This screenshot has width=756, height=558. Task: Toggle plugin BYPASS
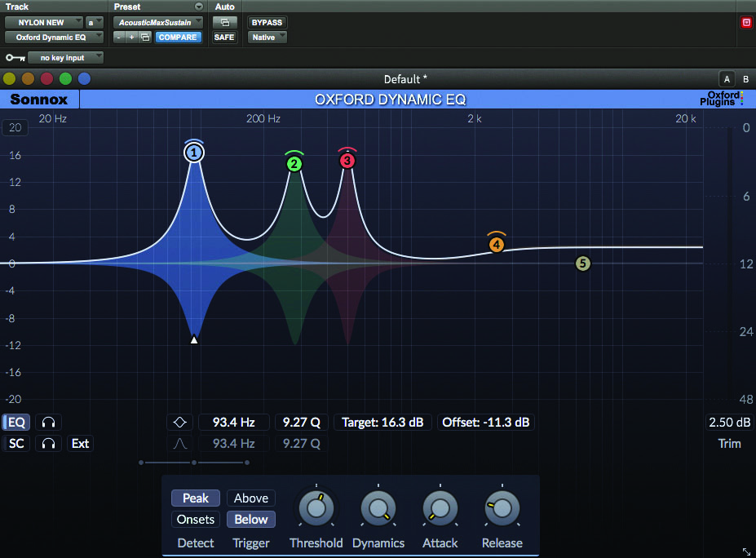coord(267,23)
